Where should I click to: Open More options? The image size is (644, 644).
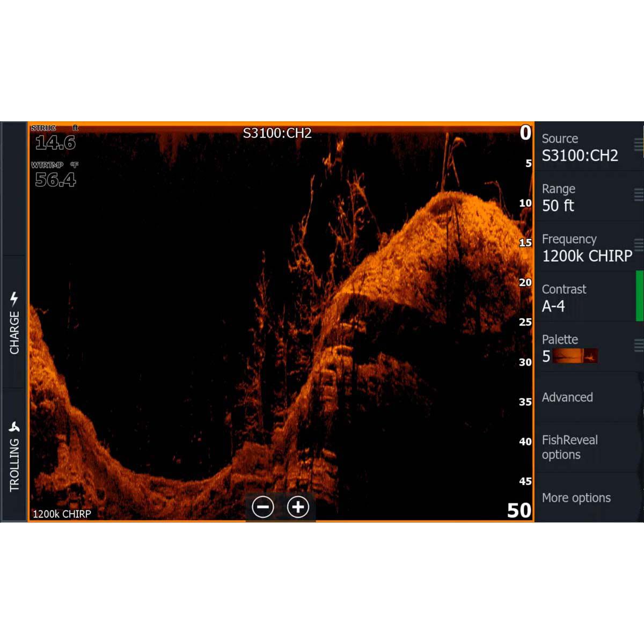(576, 498)
